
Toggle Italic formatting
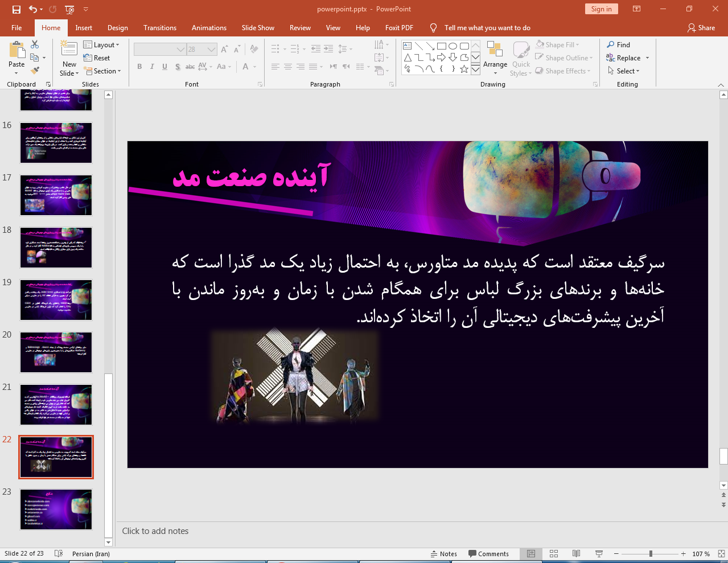tap(152, 67)
